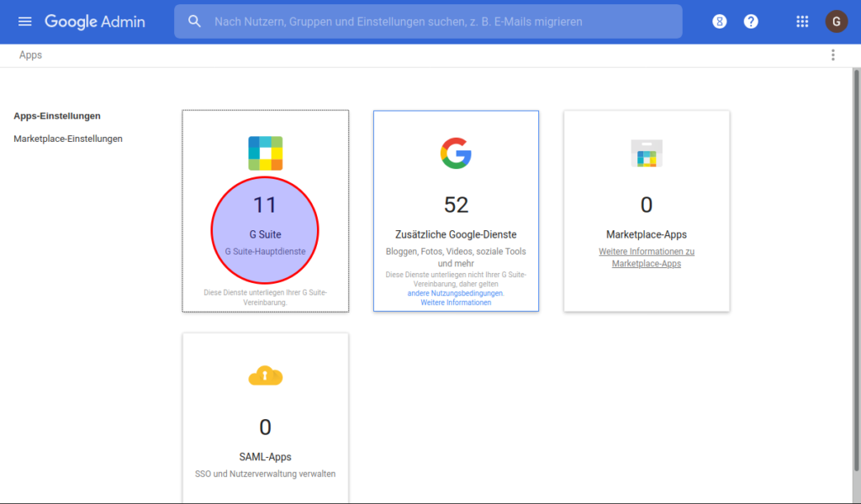Click the G Suite colorful grid icon
This screenshot has width=861, height=504.
click(x=265, y=153)
